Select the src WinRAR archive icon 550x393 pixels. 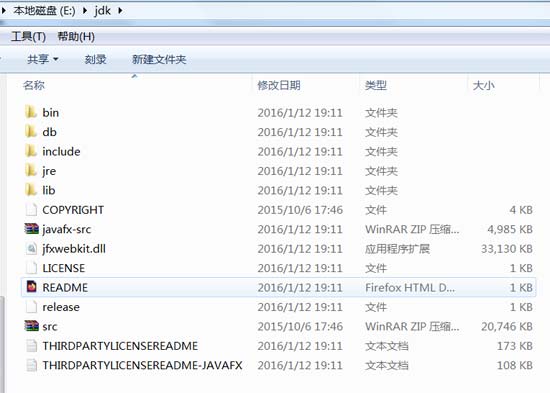(31, 326)
